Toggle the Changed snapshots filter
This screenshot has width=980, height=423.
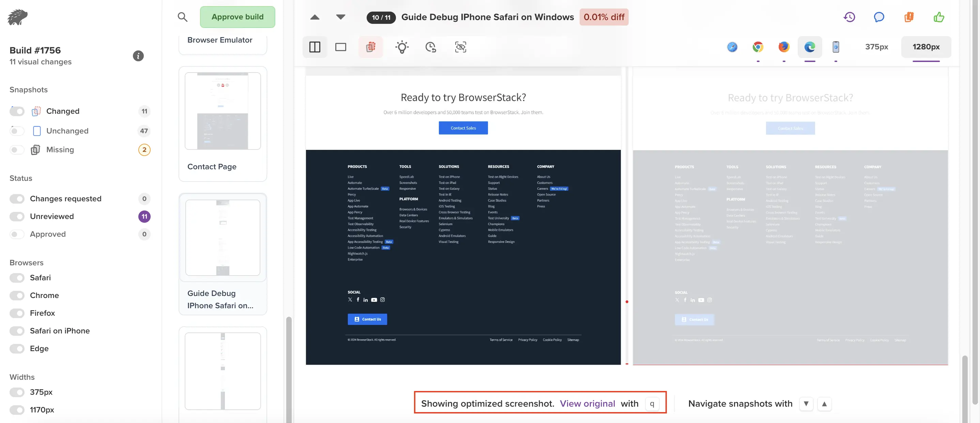pos(17,111)
